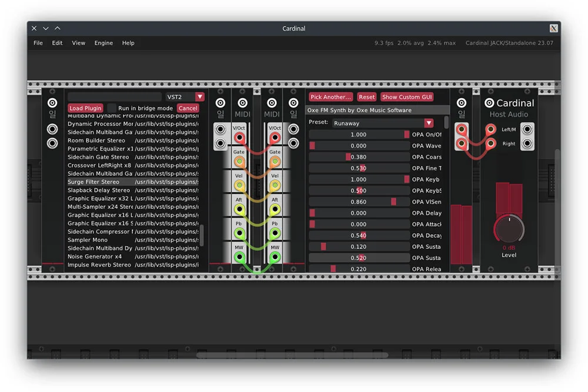Viewport: 588px width, 392px height.
Task: Click the Gate jack on right MIDI module
Action: (275, 161)
